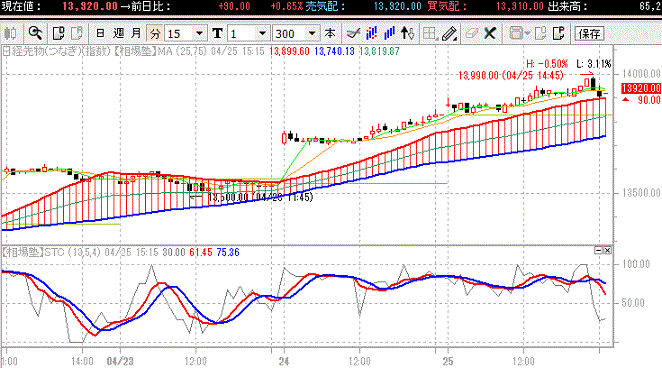This screenshot has height=368, width=662.
Task: Click the green MA value 13,819.87
Action: (379, 51)
